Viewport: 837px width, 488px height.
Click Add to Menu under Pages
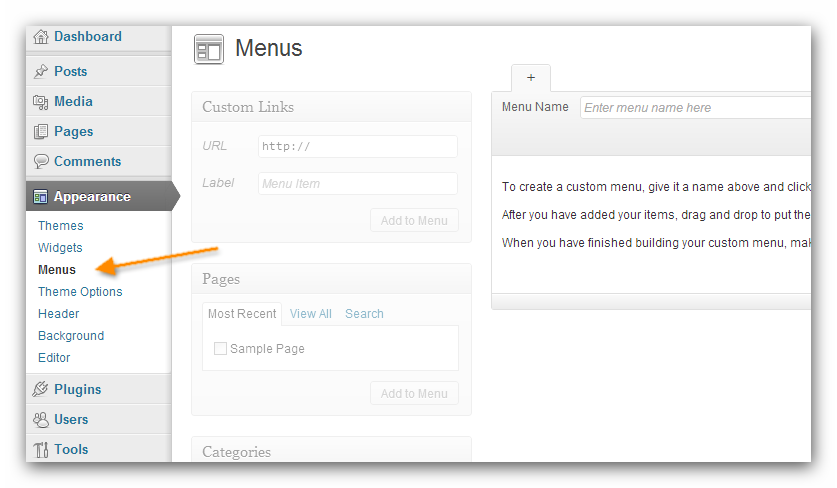click(x=414, y=393)
